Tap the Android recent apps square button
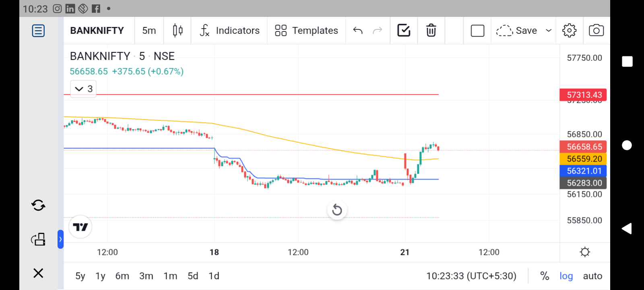This screenshot has height=290, width=644. pos(627,62)
